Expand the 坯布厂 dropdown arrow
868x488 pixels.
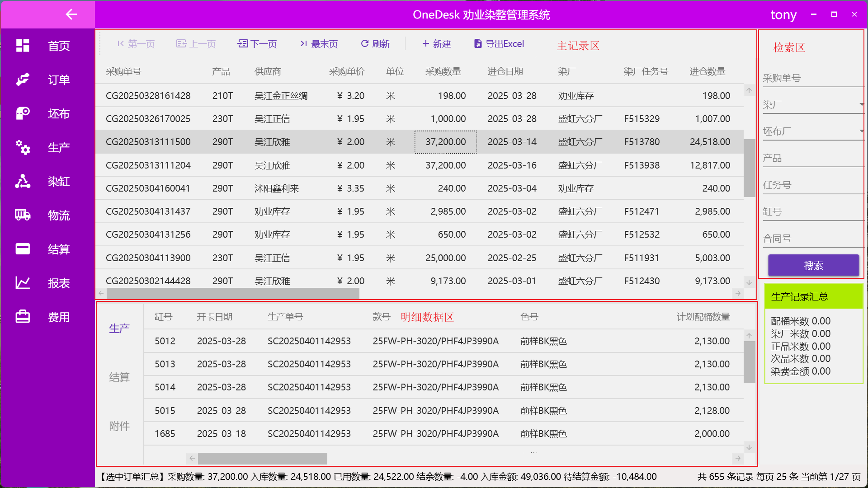click(861, 131)
